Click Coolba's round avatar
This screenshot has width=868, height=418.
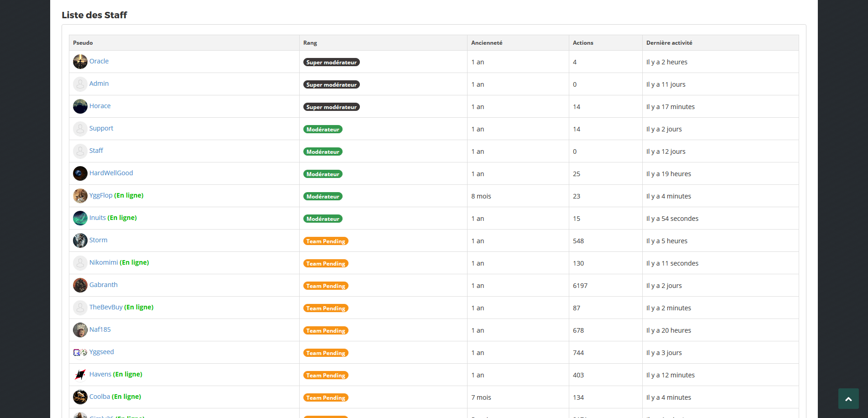point(80,397)
